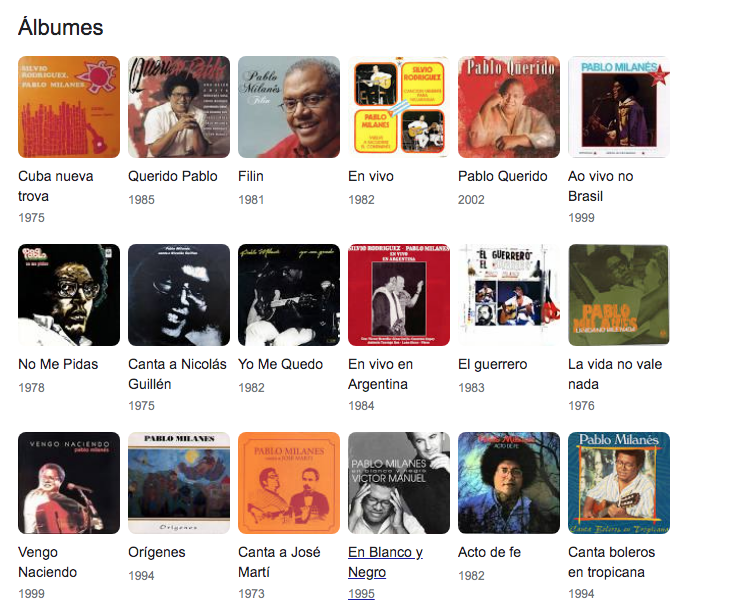Select the No Me Pidas album cover
The width and height of the screenshot is (737, 611).
[x=69, y=295]
